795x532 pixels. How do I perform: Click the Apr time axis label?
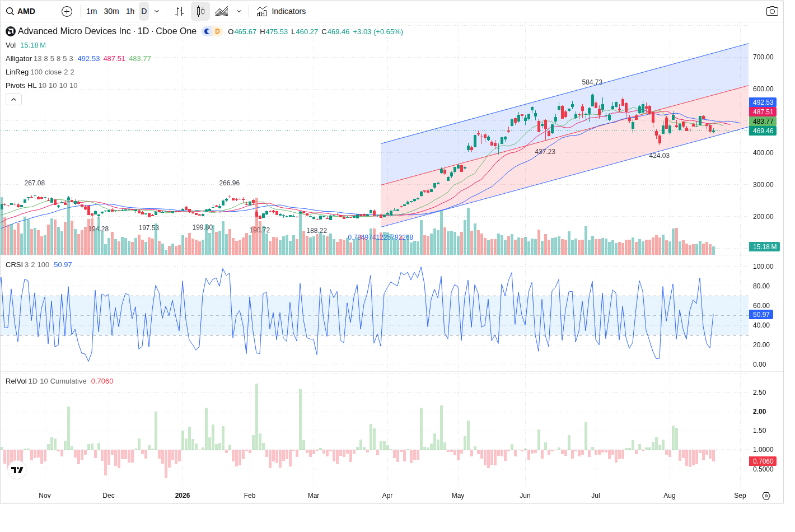387,496
